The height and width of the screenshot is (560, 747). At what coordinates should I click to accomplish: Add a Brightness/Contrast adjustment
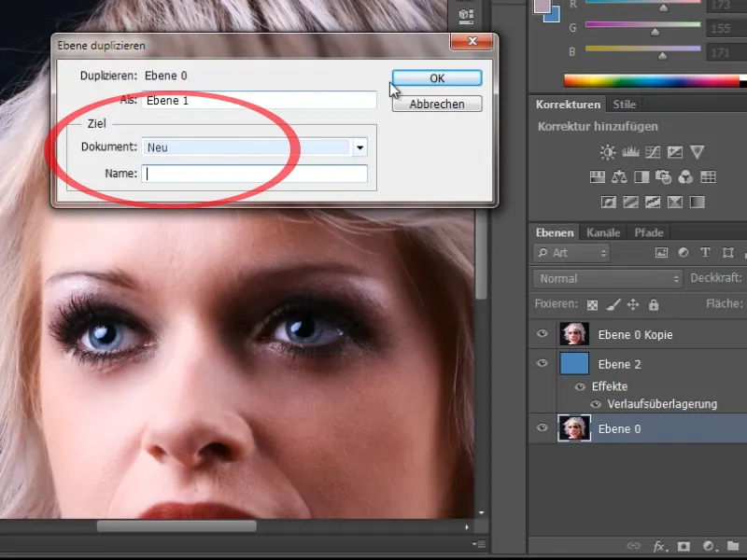coord(608,152)
